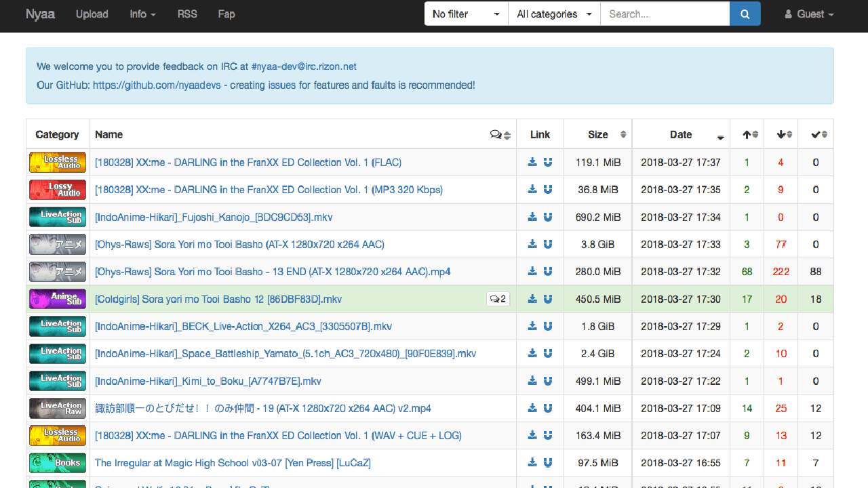The height and width of the screenshot is (488, 868).
Task: Select the Live Action Sub icon on the Fujoshi Kanojo row
Action: pyautogui.click(x=57, y=216)
